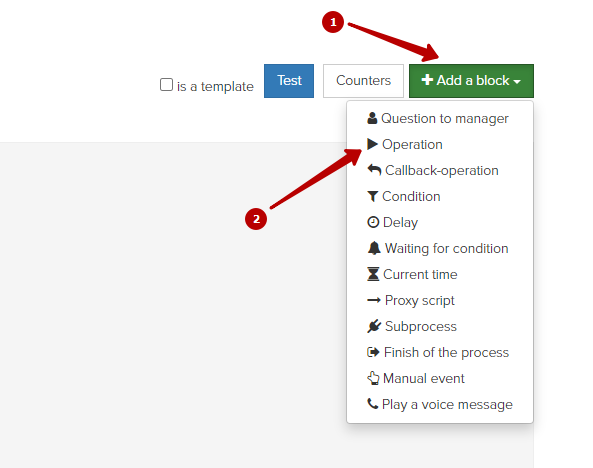This screenshot has width=593, height=468.
Task: Click the play triangle icon for Operation
Action: [x=373, y=144]
